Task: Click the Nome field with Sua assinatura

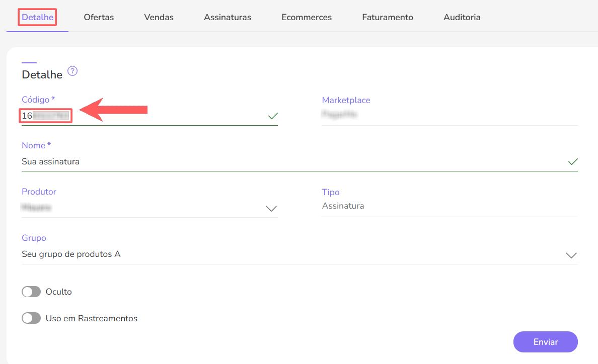Action: pyautogui.click(x=292, y=162)
